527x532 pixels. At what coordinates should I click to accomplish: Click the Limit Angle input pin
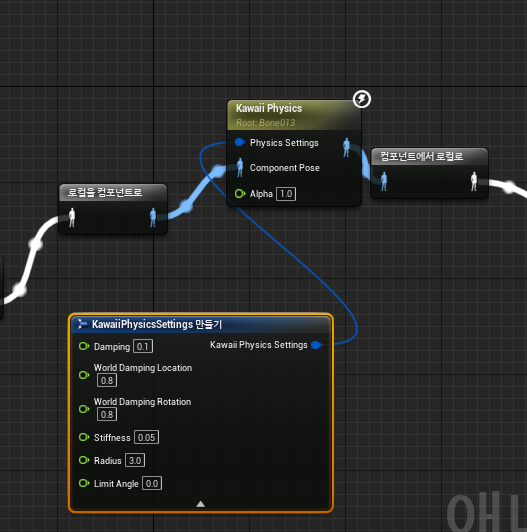[83, 483]
